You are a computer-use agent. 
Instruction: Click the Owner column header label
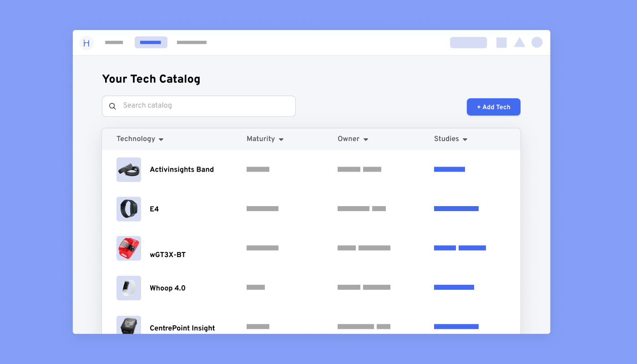click(349, 139)
